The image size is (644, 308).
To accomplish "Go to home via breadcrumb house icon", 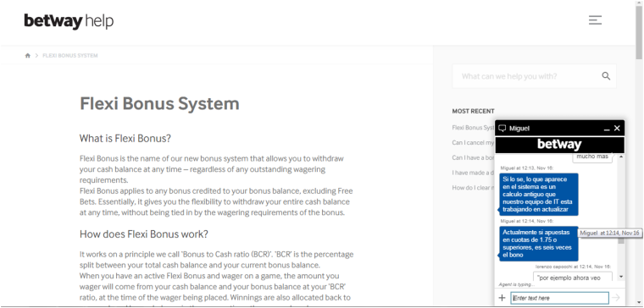I will coord(27,56).
